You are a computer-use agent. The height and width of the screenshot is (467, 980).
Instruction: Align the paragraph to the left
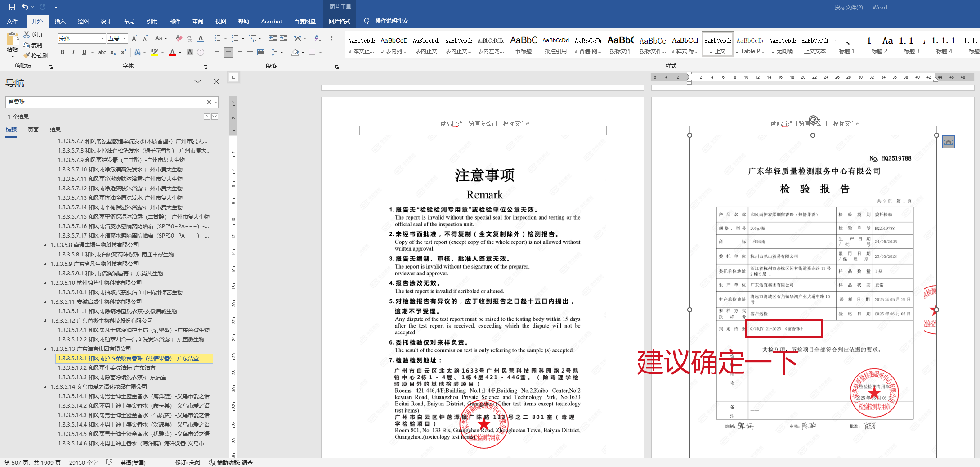click(218, 52)
